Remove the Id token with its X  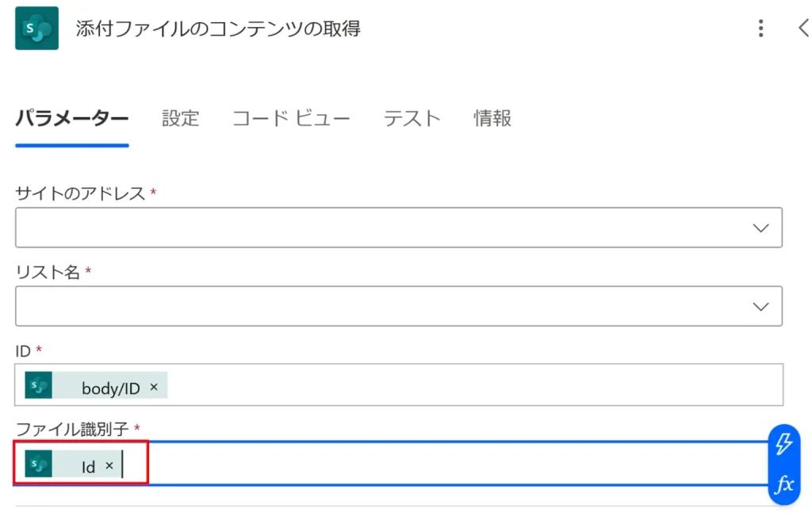(x=109, y=465)
